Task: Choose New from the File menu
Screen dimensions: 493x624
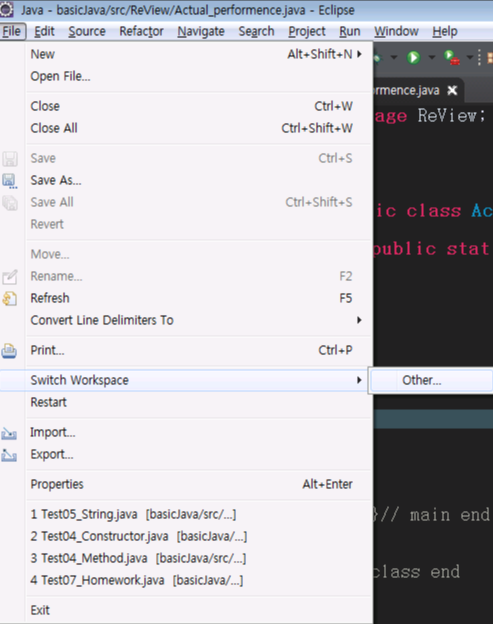Action: [x=186, y=54]
